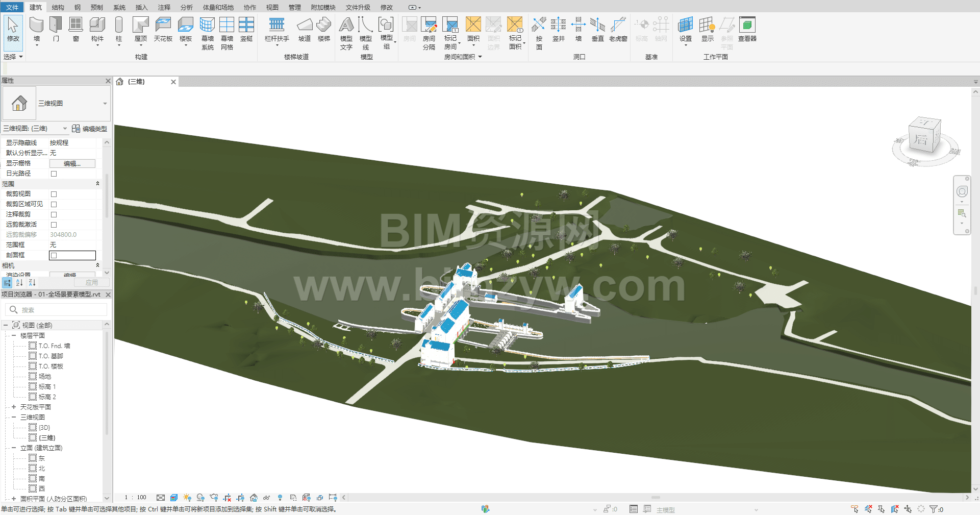
Task: Click the Ramp (坡道) tool
Action: pyautogui.click(x=305, y=29)
